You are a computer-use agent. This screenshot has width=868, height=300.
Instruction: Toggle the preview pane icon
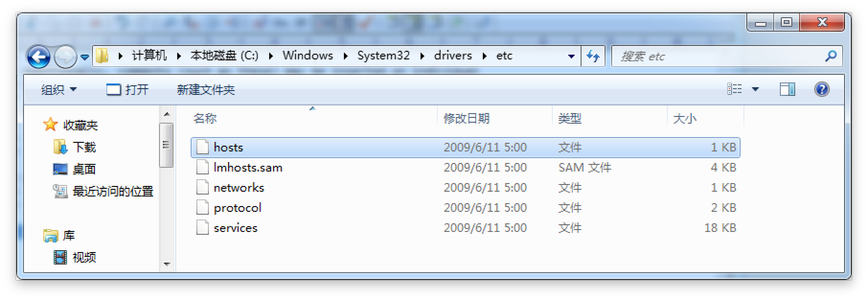tap(787, 89)
